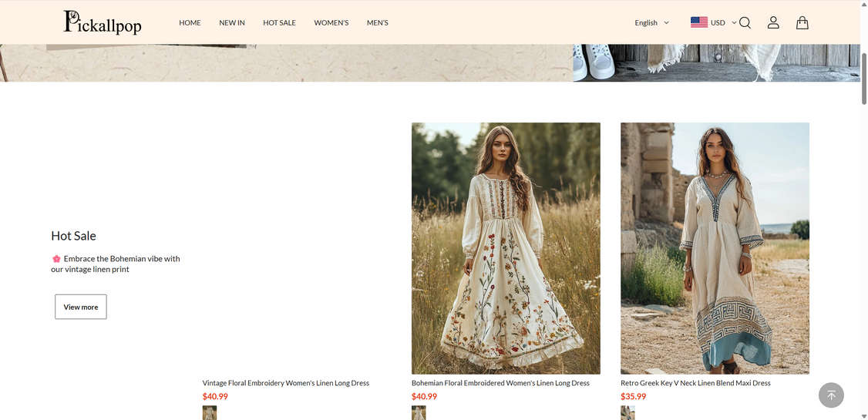The image size is (868, 420).
Task: Select color swatch under Vintage Floral Embroidery dress
Action: (209, 413)
